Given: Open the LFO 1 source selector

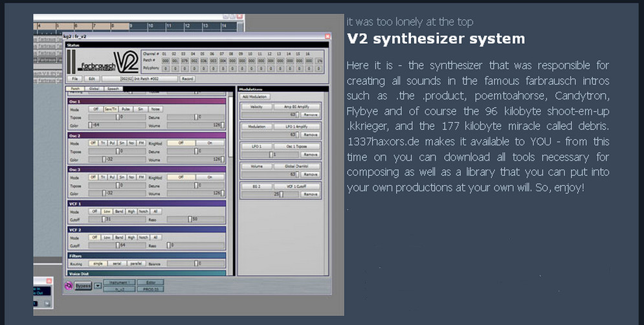Looking at the screenshot, I should coord(256,146).
